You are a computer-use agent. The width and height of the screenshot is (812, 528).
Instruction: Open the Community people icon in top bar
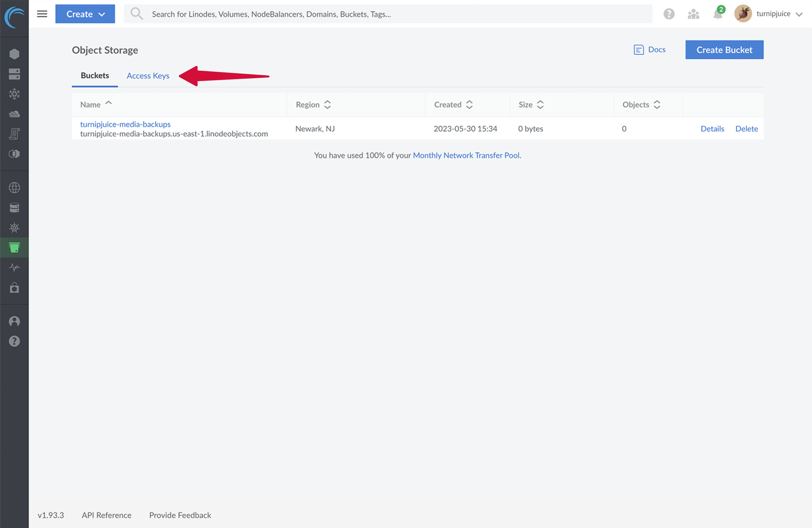coord(693,14)
